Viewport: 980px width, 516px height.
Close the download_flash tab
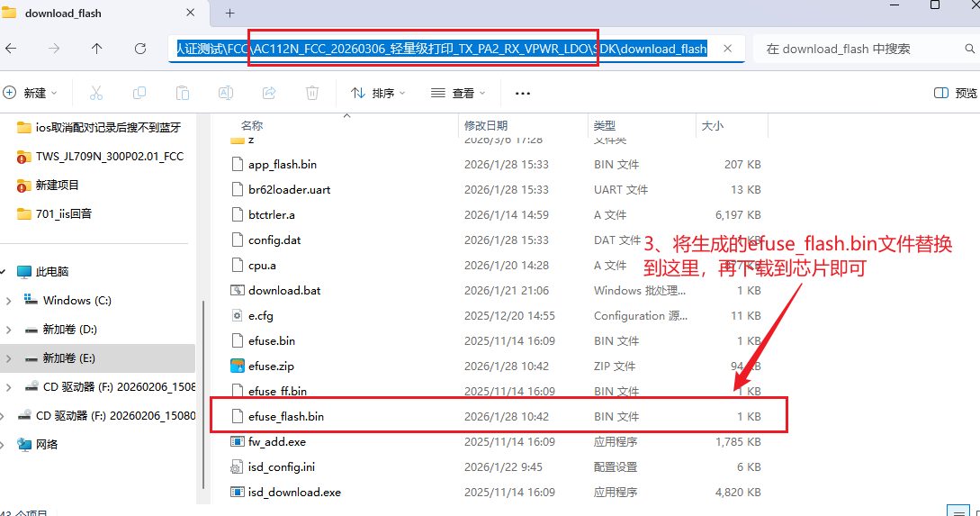(x=191, y=13)
